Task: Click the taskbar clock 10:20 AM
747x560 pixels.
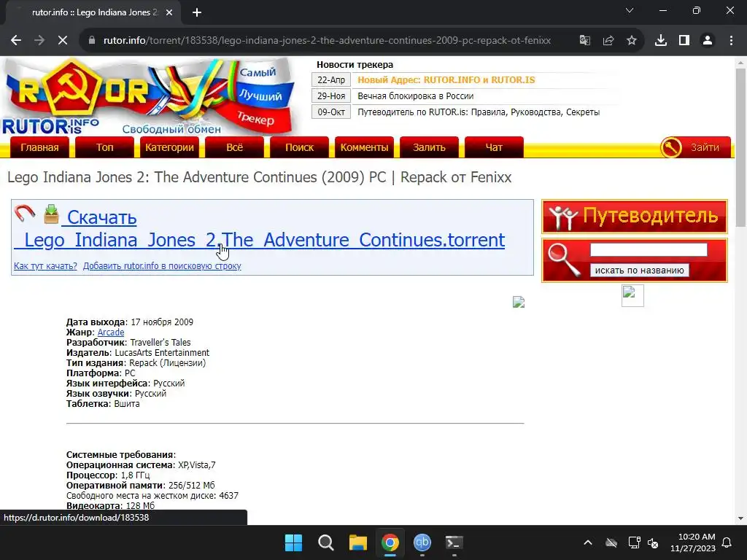Action: tap(693, 542)
